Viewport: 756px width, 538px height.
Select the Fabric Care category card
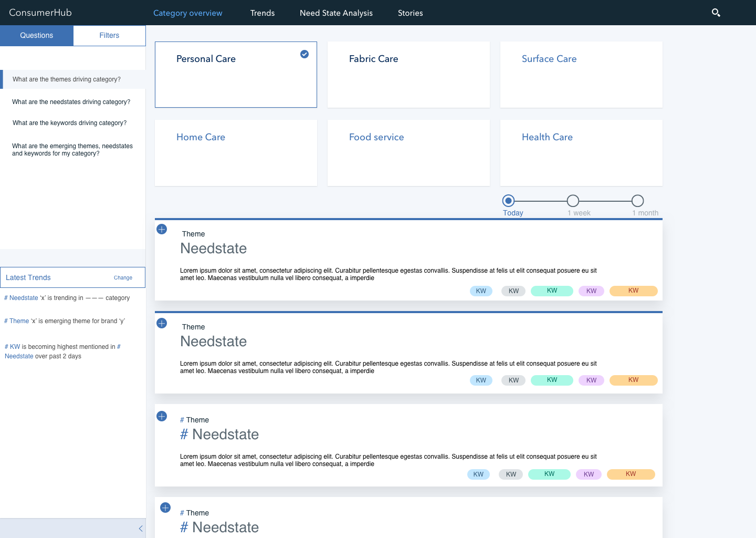coord(408,75)
